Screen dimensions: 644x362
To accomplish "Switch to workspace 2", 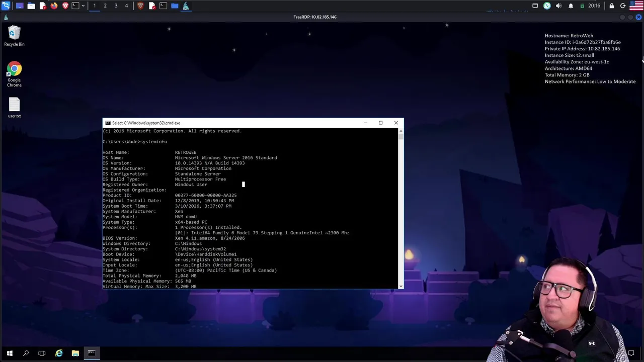I will point(105,6).
